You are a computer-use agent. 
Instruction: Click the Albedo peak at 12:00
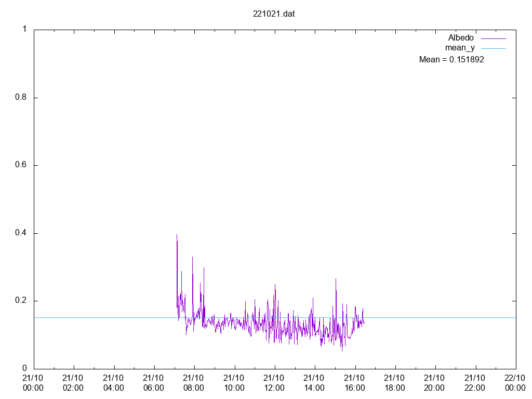[275, 285]
